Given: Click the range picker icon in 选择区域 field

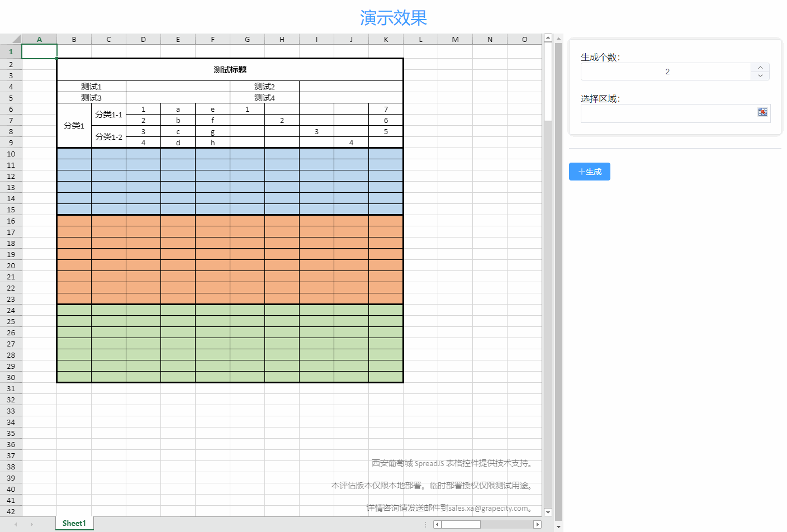Looking at the screenshot, I should pyautogui.click(x=762, y=112).
